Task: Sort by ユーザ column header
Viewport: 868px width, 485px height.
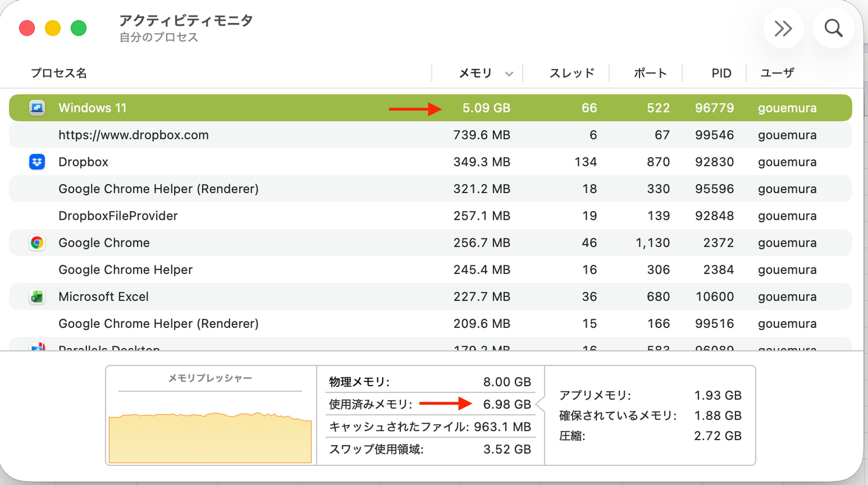Action: 777,73
